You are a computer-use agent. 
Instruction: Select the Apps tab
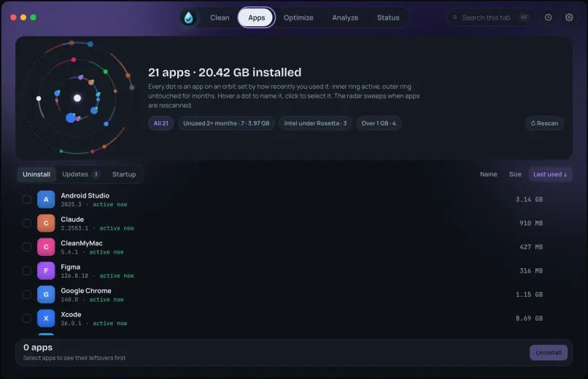click(257, 17)
